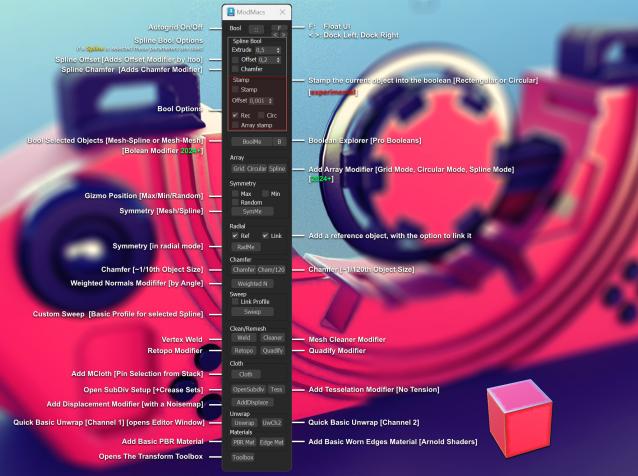Enable the Array stamp checkbox
The image size is (638, 476).
pyautogui.click(x=235, y=125)
